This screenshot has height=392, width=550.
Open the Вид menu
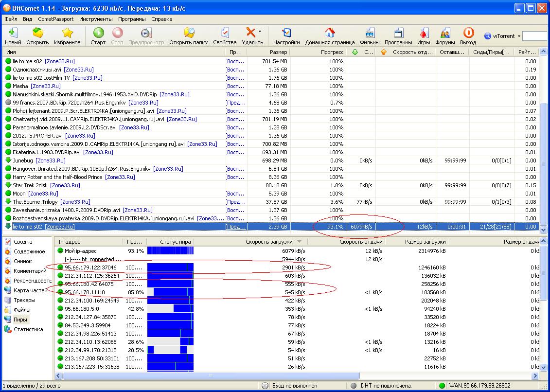tap(27, 19)
